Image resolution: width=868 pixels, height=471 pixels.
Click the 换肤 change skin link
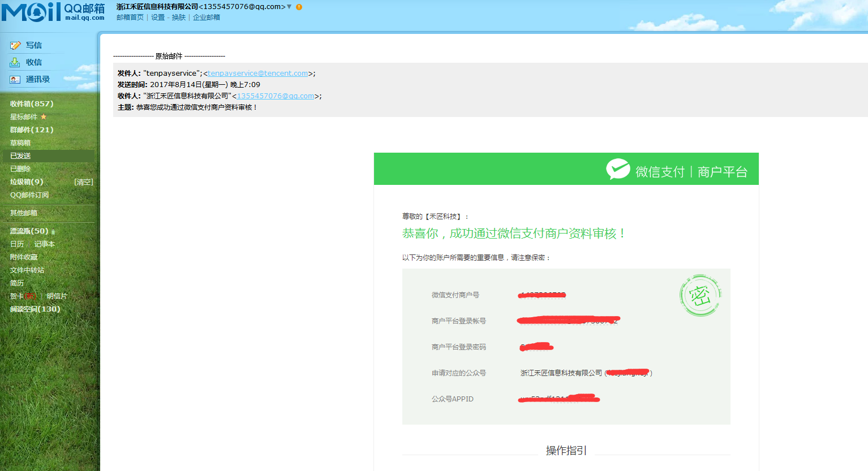click(179, 18)
